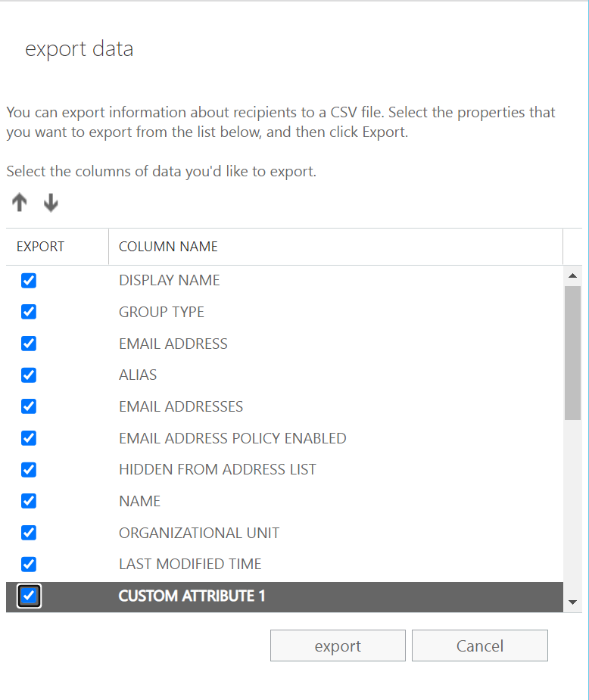Click the move up arrow icon

[x=20, y=203]
